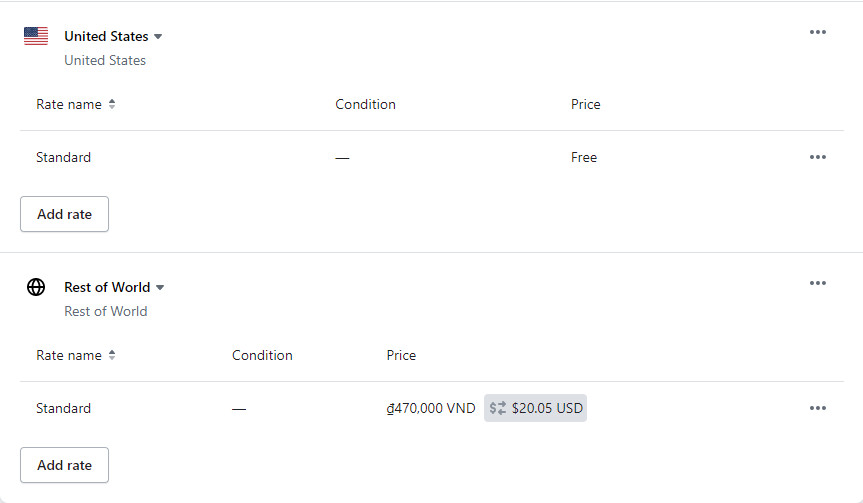Screen dimensions: 863x503
Task: Expand the Rest of World zone dropdown
Action: click(x=160, y=288)
